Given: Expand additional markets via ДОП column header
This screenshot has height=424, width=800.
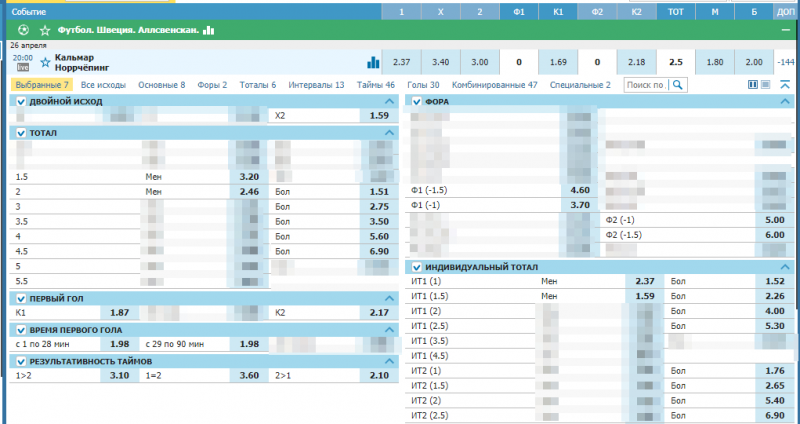Looking at the screenshot, I should tap(786, 11).
